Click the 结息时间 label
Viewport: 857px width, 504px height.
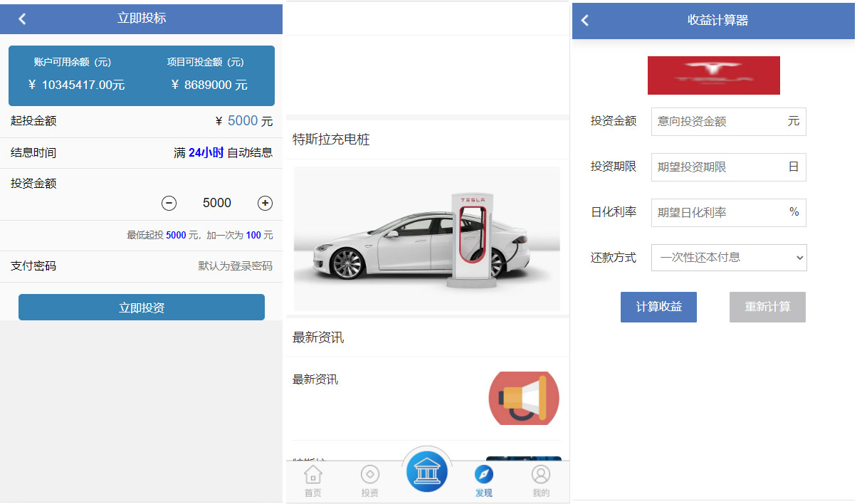[33, 152]
